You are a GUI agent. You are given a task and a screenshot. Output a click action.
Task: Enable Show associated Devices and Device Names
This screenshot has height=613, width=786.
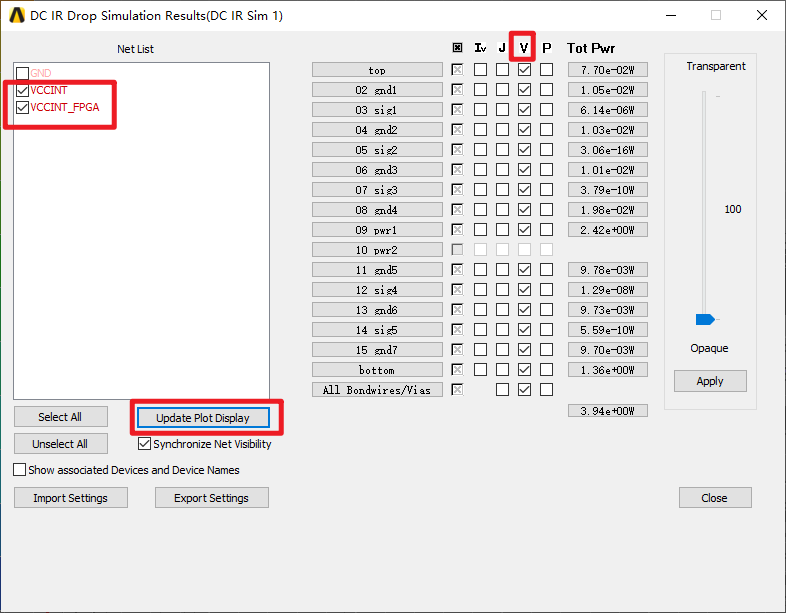coord(20,470)
